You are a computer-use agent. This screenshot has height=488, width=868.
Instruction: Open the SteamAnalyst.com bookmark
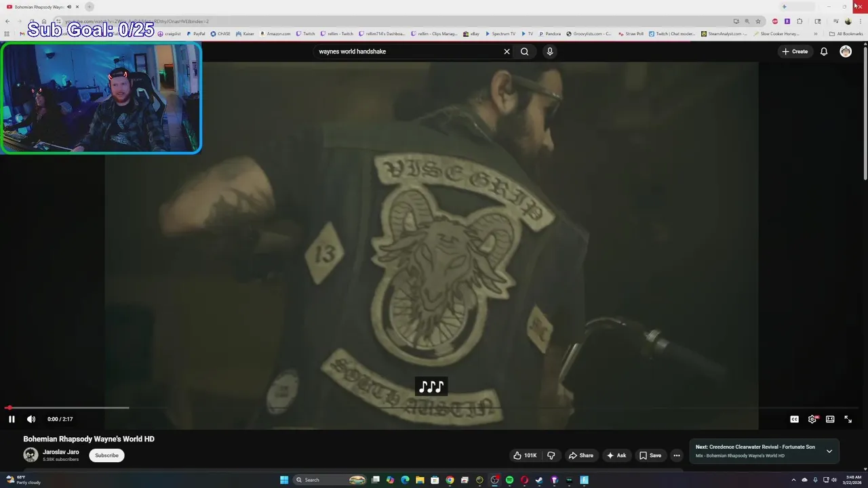click(724, 33)
